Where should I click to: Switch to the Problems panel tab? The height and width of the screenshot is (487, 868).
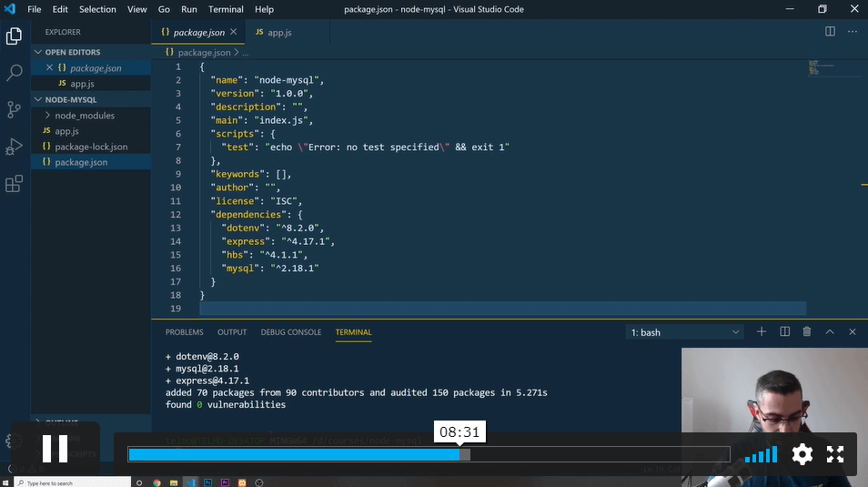(x=185, y=332)
